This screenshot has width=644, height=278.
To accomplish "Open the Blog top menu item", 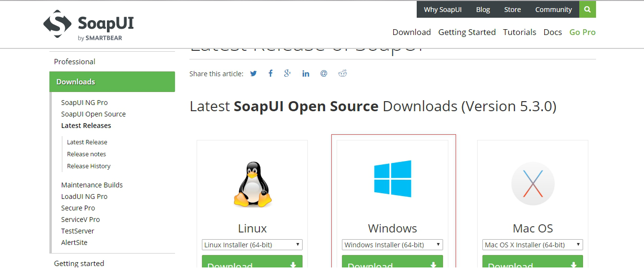I will click(483, 10).
